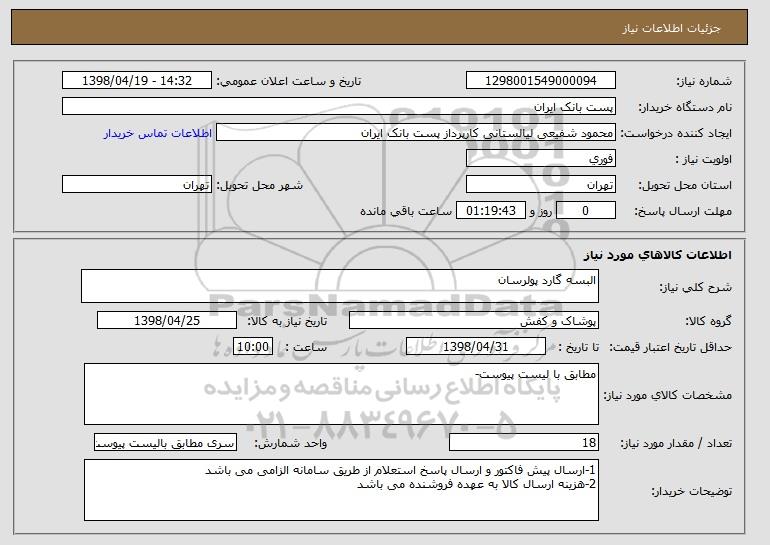Click the text ساعت باقی مانده
The image size is (770, 545).
pyautogui.click(x=406, y=211)
